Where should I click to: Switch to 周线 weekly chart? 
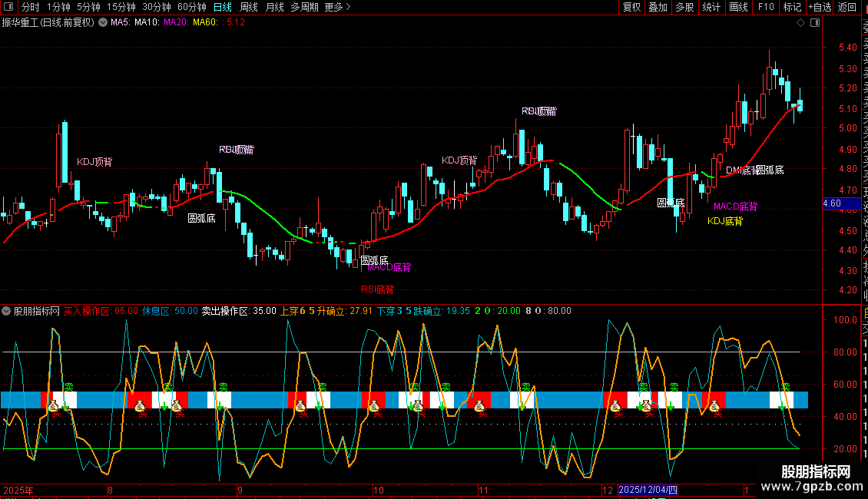point(249,7)
